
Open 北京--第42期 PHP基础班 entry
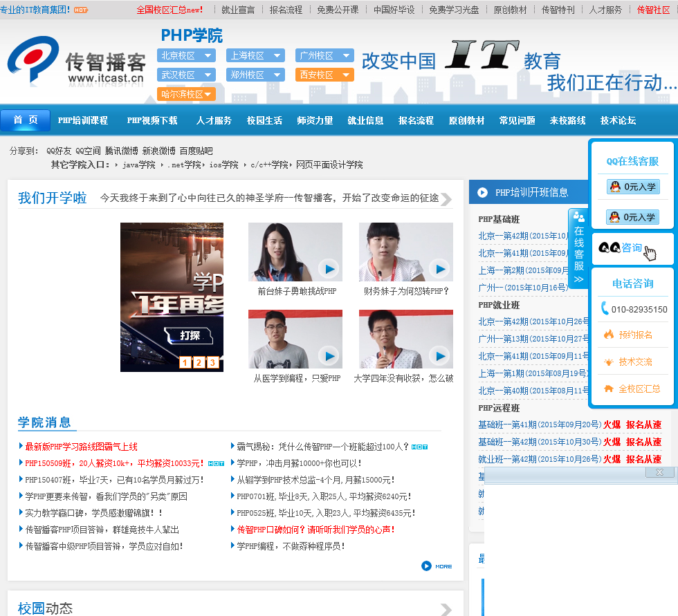(x=523, y=236)
